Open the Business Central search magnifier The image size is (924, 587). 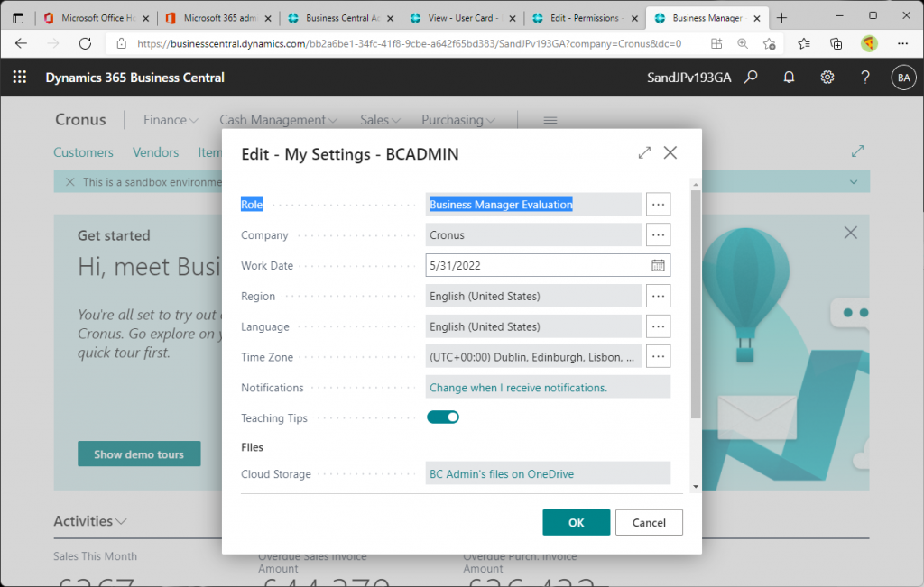coord(751,78)
